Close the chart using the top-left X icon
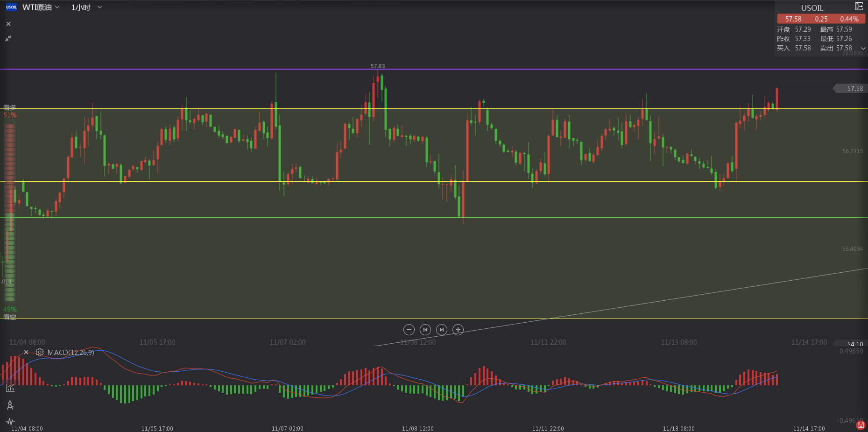 [8, 24]
